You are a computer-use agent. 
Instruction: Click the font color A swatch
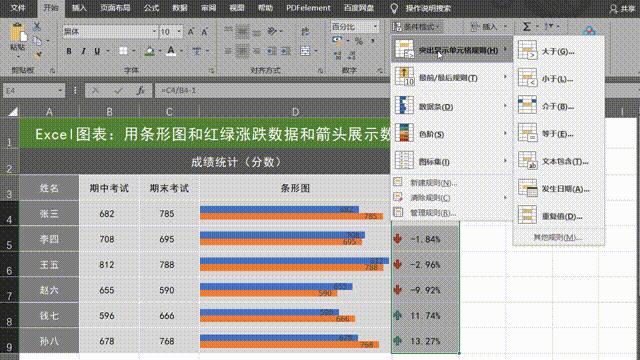(171, 51)
